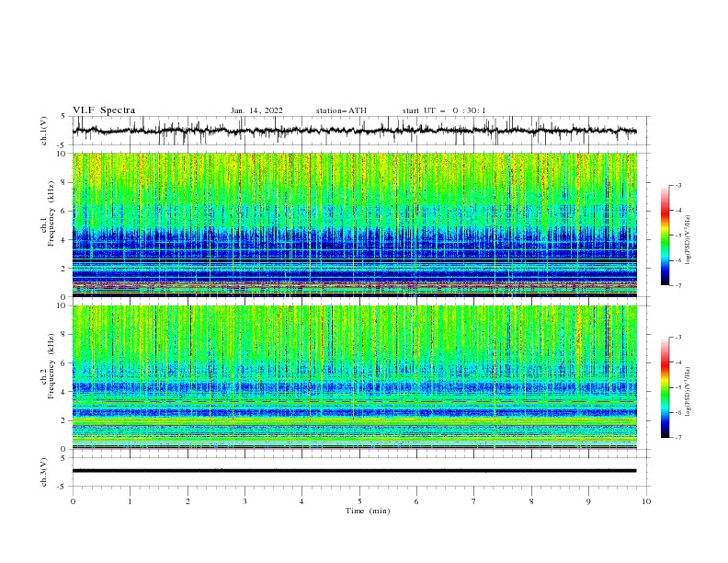
Task: Click the upper color bar "log(PSD)(V²/Hz)" label
Action: (688, 240)
